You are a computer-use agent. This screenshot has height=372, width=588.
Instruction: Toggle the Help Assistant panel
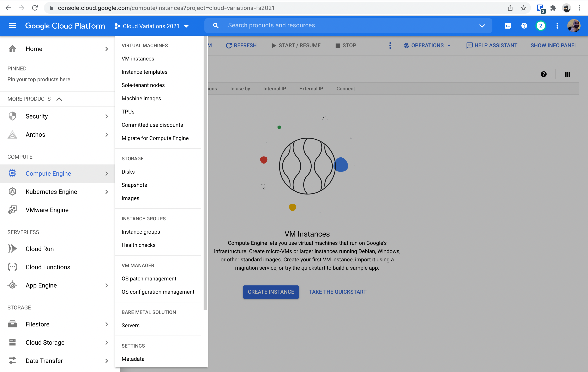point(492,45)
